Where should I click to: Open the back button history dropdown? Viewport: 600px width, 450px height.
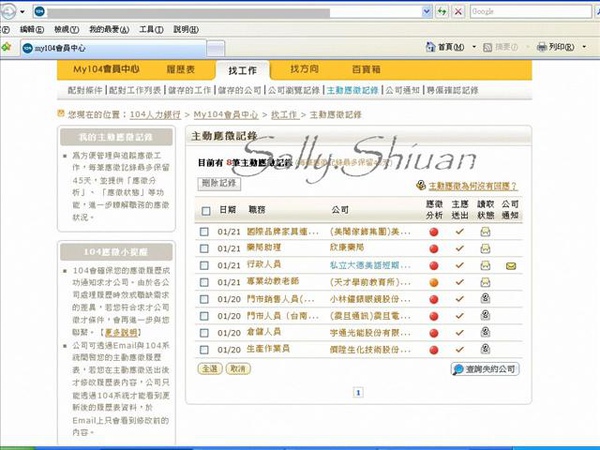click(x=22, y=12)
